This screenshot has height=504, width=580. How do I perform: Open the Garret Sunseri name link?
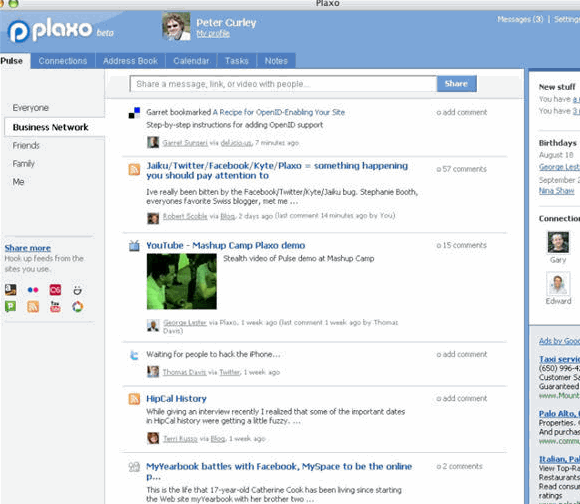pos(185,143)
